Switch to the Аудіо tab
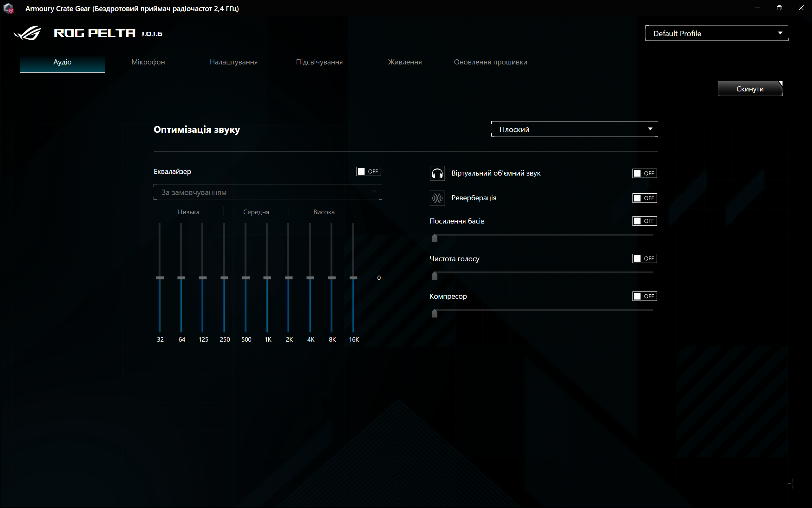 tap(62, 62)
